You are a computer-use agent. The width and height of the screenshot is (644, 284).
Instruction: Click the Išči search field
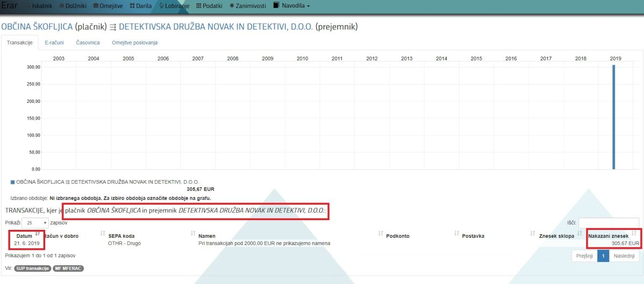(609, 222)
